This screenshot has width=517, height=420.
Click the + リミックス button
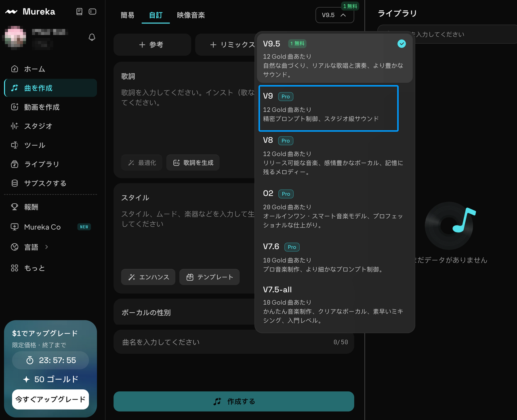[x=233, y=44]
